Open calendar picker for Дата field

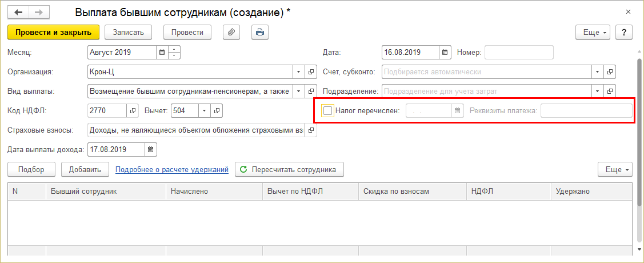pos(445,53)
